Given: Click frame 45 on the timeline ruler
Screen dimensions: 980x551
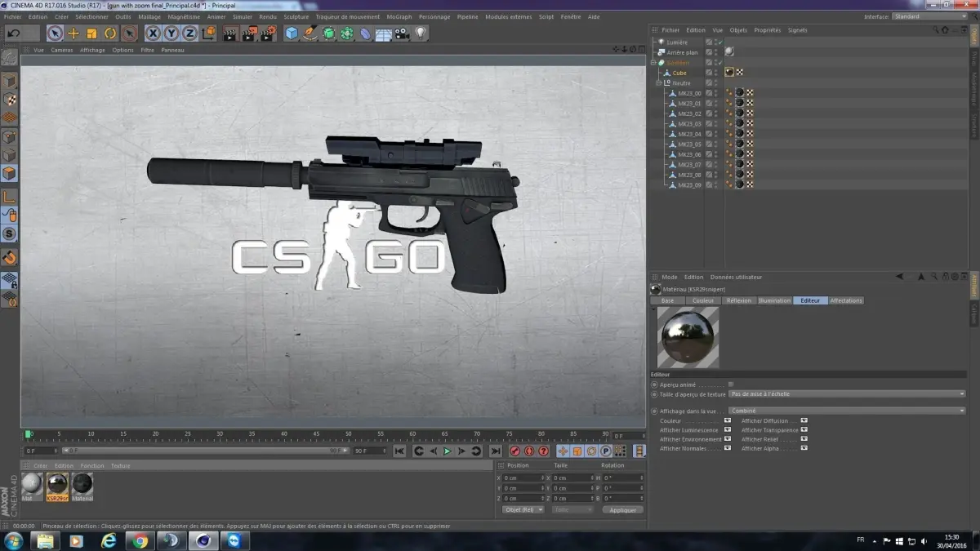Looking at the screenshot, I should click(317, 435).
